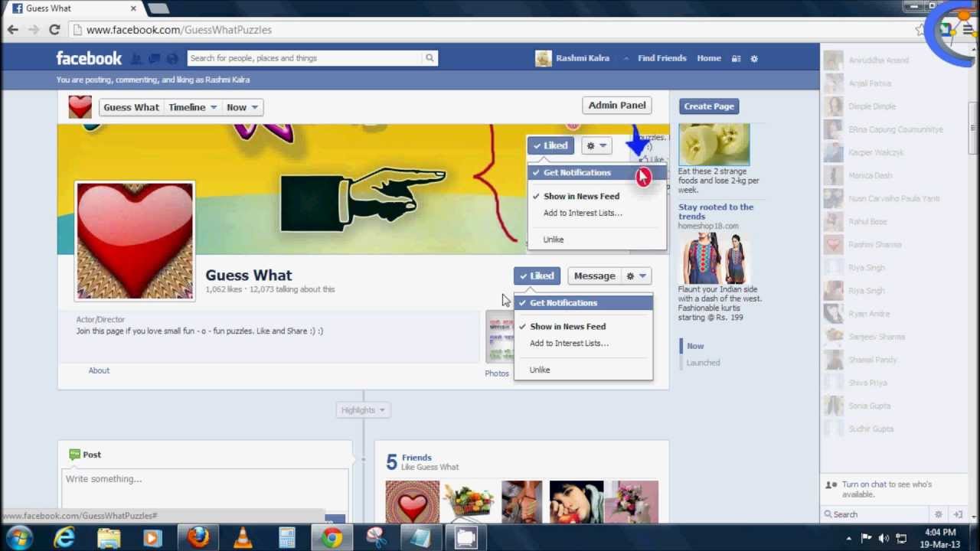Jump to Now on timeline sidebar
Screen dimensions: 980x551
click(695, 346)
